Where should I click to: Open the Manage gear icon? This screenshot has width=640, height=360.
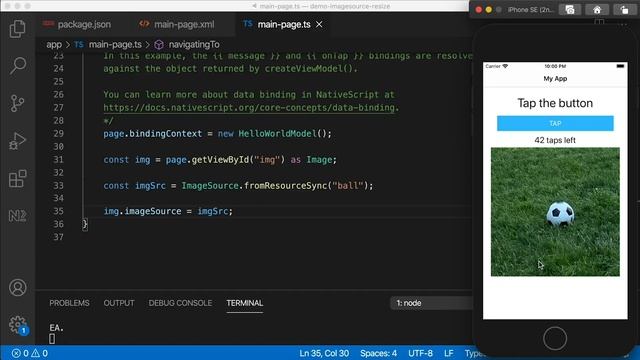coord(18,324)
